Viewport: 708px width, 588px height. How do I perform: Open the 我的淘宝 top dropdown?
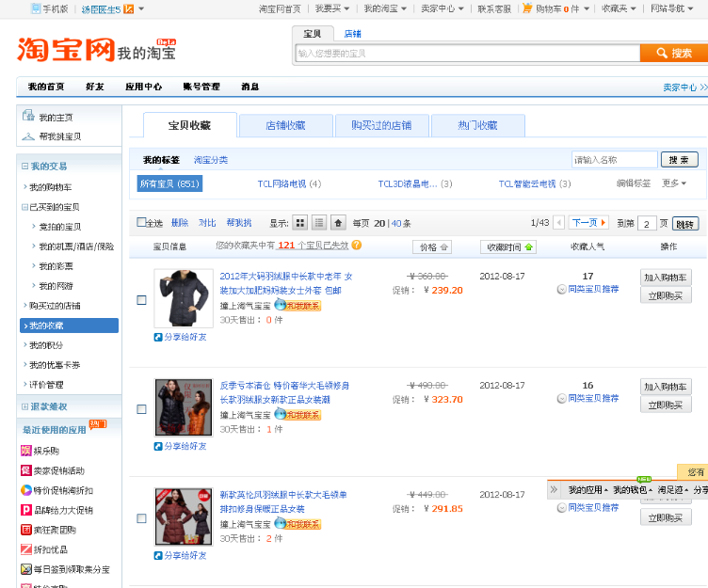385,8
